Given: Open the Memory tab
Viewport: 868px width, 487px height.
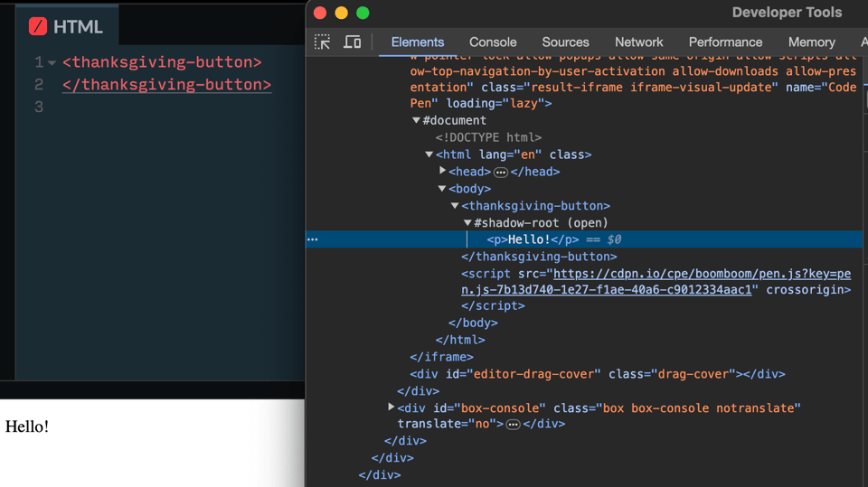Looking at the screenshot, I should [x=812, y=42].
